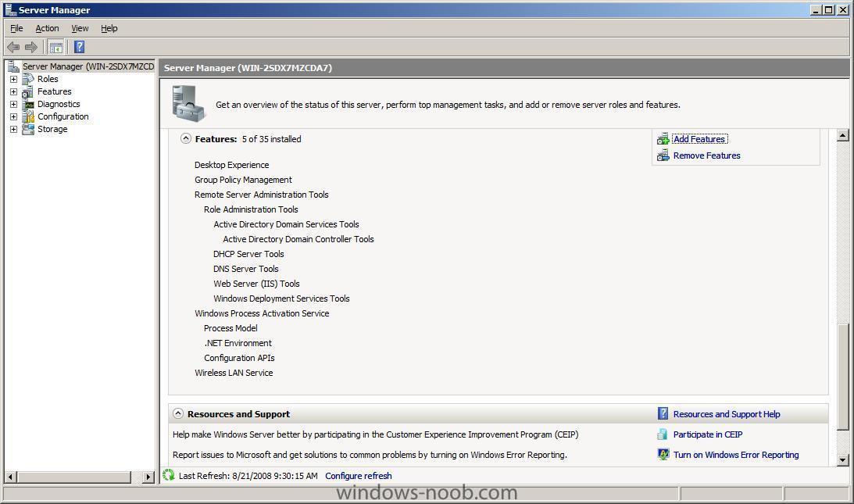Click the Resources and Support Help icon
This screenshot has width=854, height=504.
(x=663, y=414)
